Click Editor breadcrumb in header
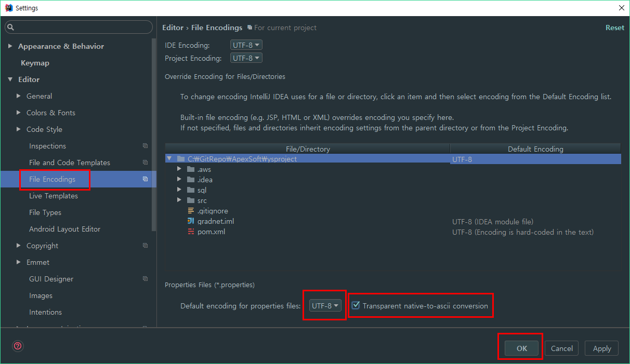The height and width of the screenshot is (364, 630). (x=173, y=28)
